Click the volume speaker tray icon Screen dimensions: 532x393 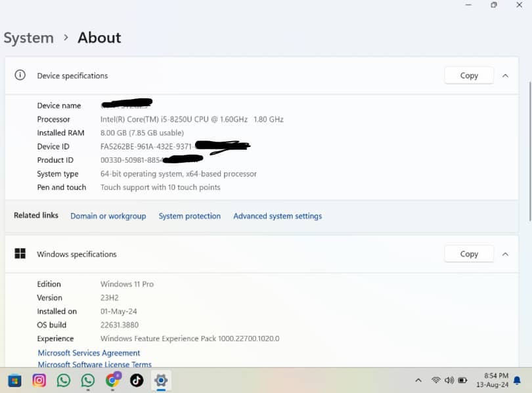[x=449, y=381]
